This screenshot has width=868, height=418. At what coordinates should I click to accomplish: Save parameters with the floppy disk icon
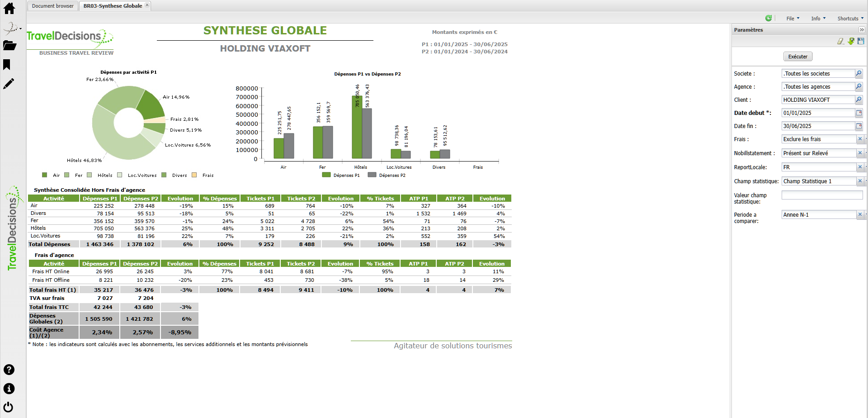click(861, 41)
